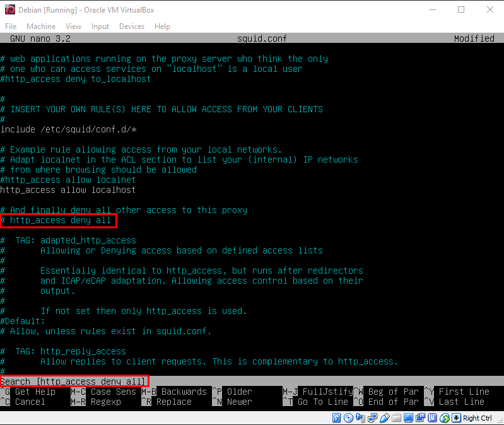This screenshot has width=504, height=425.
Task: Click the keyboard capture arrow icon
Action: [457, 417]
